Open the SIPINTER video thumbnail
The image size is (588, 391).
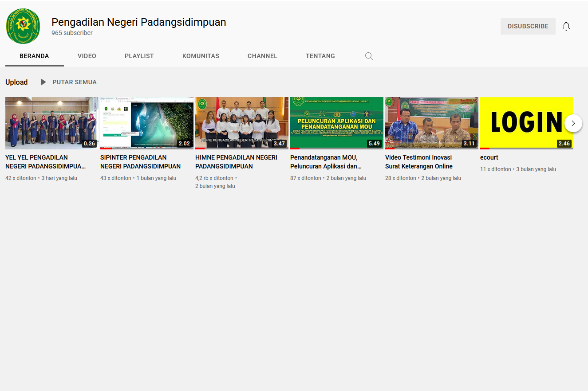147,123
